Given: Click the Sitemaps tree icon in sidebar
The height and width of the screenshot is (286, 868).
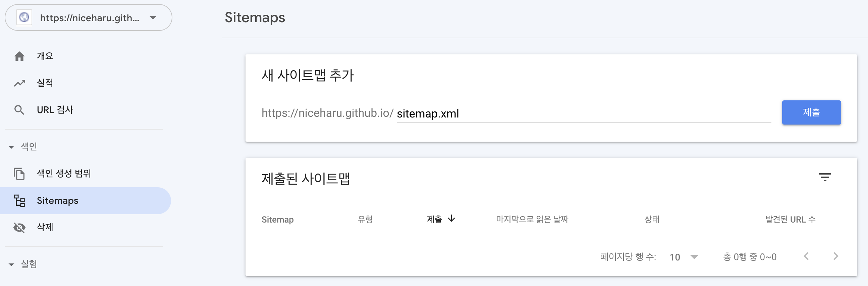Looking at the screenshot, I should click(19, 201).
